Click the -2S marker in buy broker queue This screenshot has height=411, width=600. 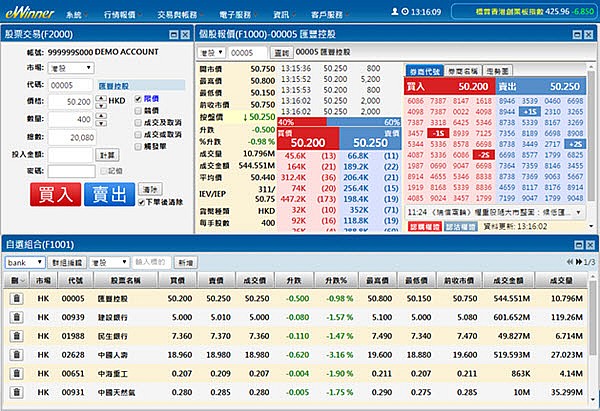point(484,155)
